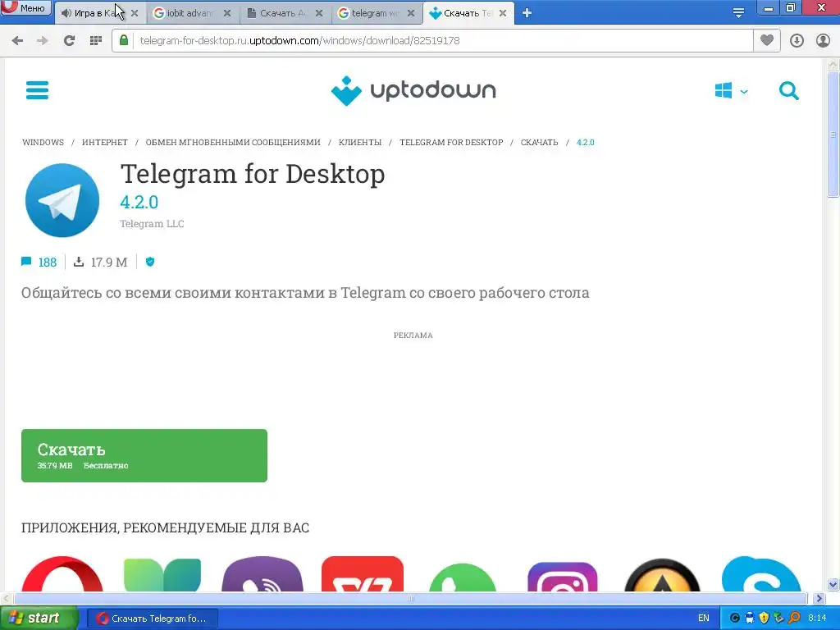Switch to the iobit advanced tab
This screenshot has height=630, width=840.
(x=187, y=13)
